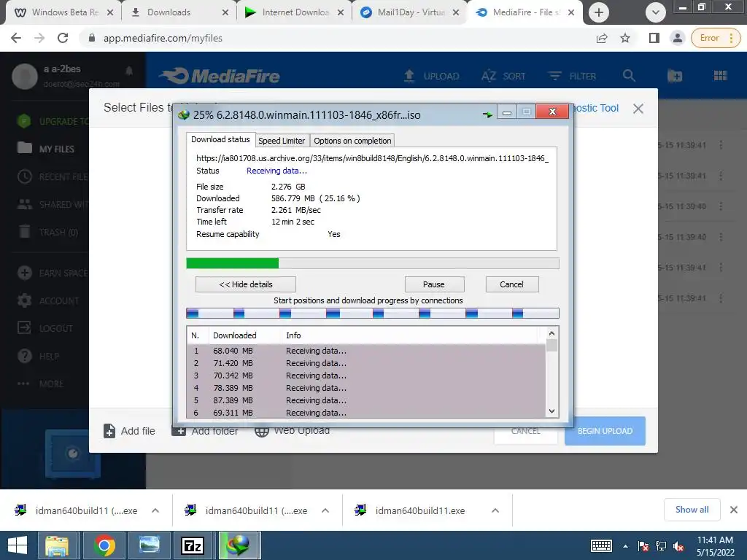Click the MediaFire notification bell
This screenshot has width=747, height=560.
pyautogui.click(x=129, y=71)
